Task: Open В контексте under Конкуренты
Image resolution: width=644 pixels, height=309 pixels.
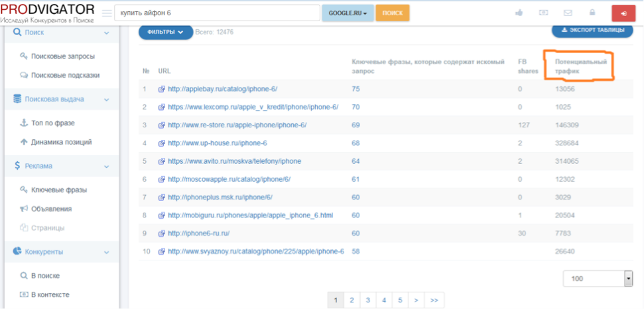Action: coord(50,294)
